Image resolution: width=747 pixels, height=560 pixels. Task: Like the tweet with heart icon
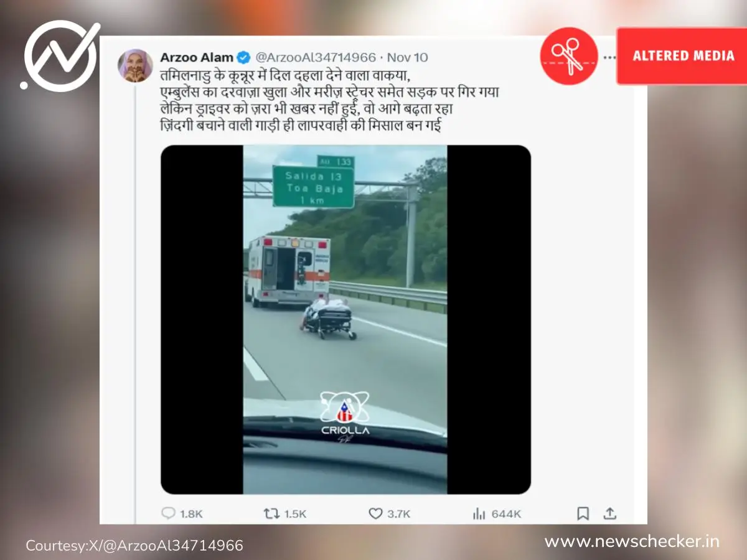pyautogui.click(x=375, y=513)
